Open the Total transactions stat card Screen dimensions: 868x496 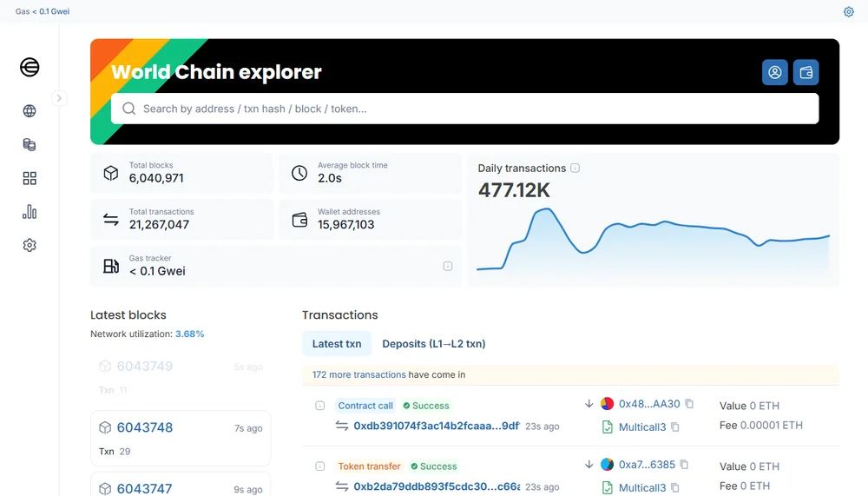coord(181,219)
